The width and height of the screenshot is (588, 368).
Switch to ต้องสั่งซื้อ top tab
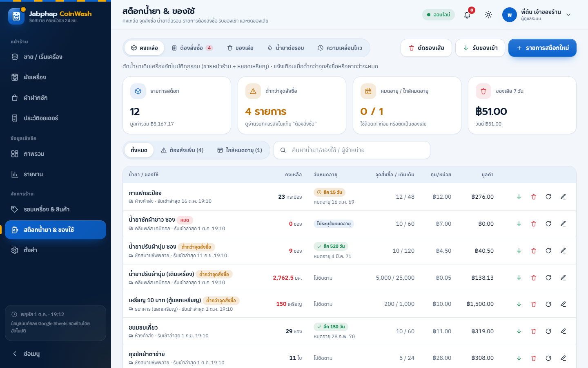pyautogui.click(x=192, y=48)
